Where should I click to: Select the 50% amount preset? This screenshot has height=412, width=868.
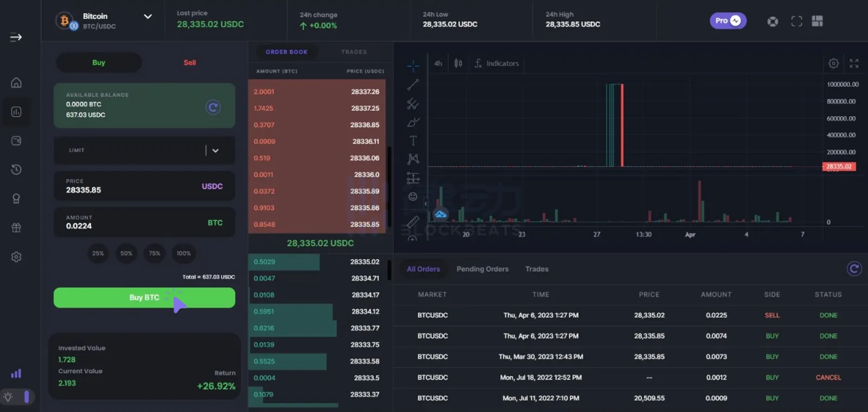pos(126,253)
